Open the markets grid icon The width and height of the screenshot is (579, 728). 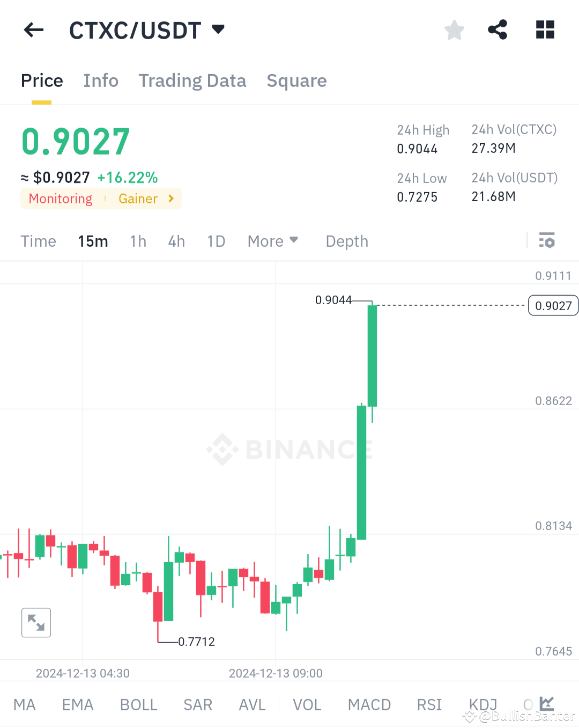545,30
